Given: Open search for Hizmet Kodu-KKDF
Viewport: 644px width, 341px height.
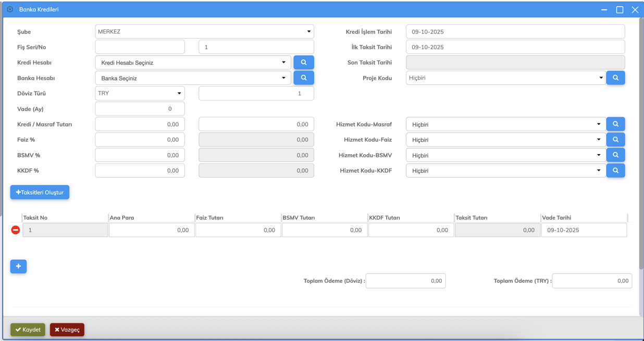Looking at the screenshot, I should [615, 171].
